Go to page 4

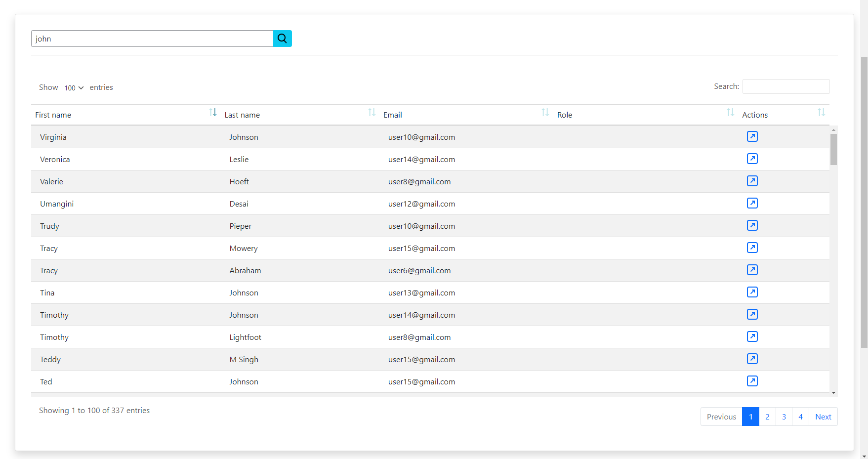click(800, 417)
